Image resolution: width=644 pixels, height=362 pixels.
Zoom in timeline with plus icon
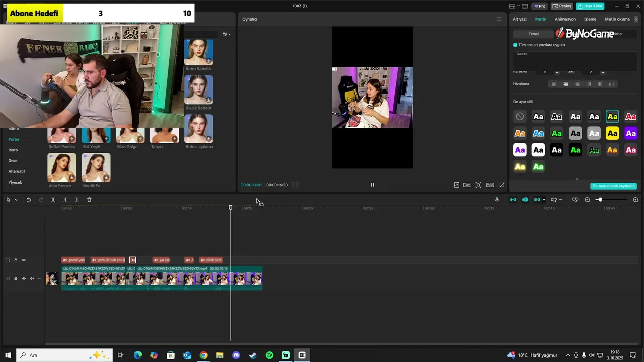[635, 200]
